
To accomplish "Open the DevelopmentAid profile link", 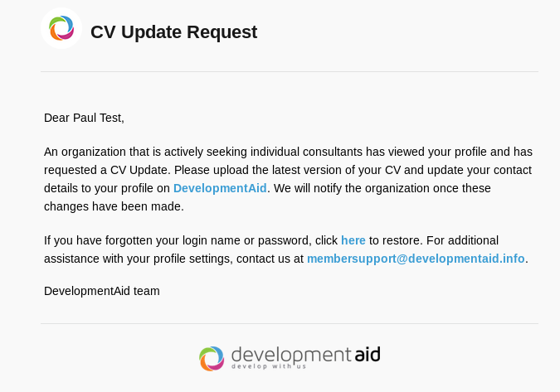I will pos(220,188).
